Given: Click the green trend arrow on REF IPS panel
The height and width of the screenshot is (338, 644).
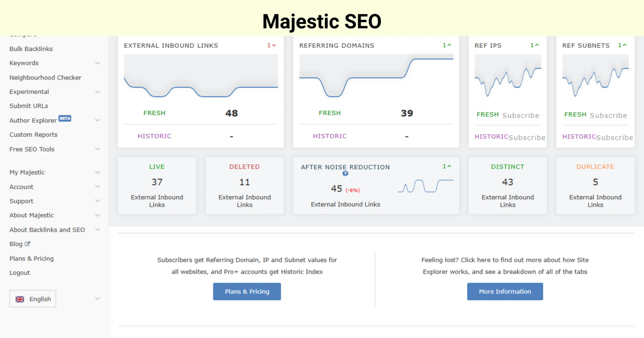Looking at the screenshot, I should pyautogui.click(x=535, y=46).
